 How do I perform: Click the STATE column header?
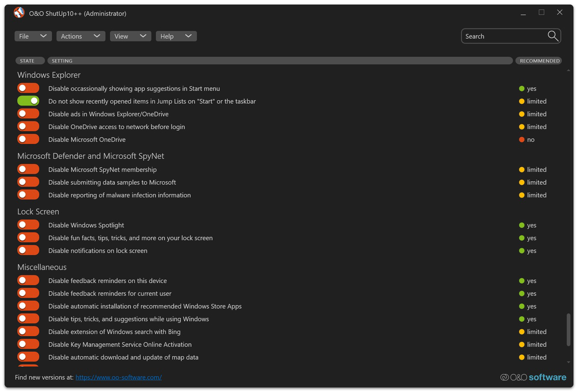point(30,61)
